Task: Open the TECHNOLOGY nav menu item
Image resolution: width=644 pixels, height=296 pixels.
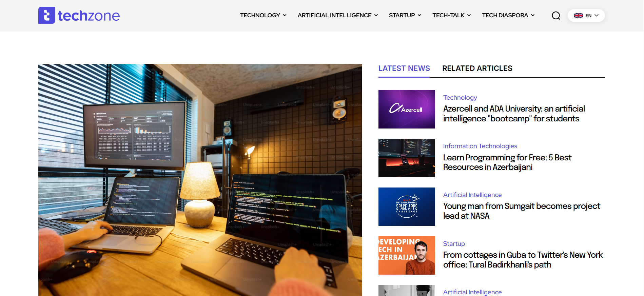Action: tap(260, 15)
